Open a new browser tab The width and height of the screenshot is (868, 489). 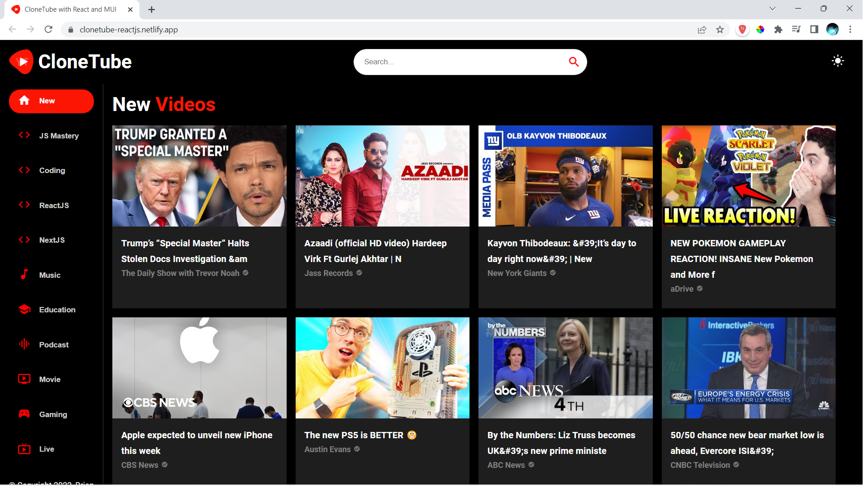[x=152, y=9]
